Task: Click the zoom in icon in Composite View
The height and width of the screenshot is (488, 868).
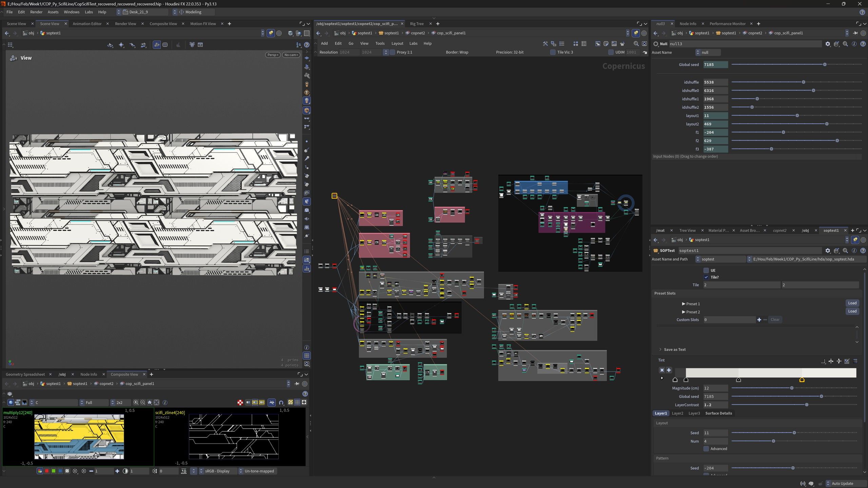Action: click(x=136, y=402)
